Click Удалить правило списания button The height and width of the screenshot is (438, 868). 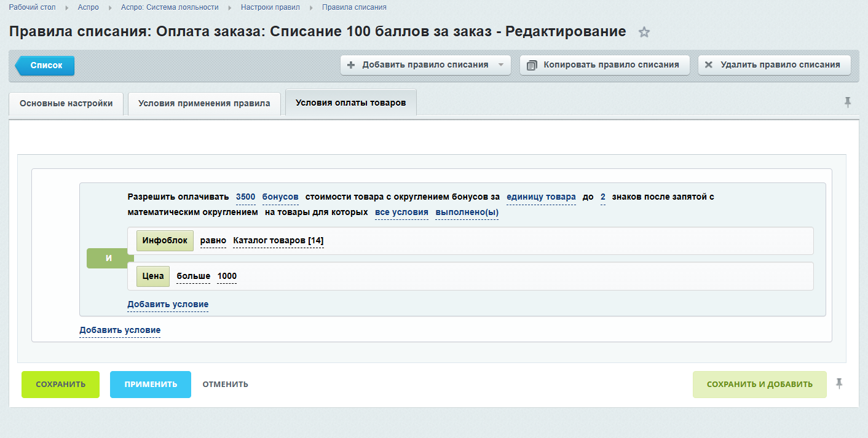774,65
